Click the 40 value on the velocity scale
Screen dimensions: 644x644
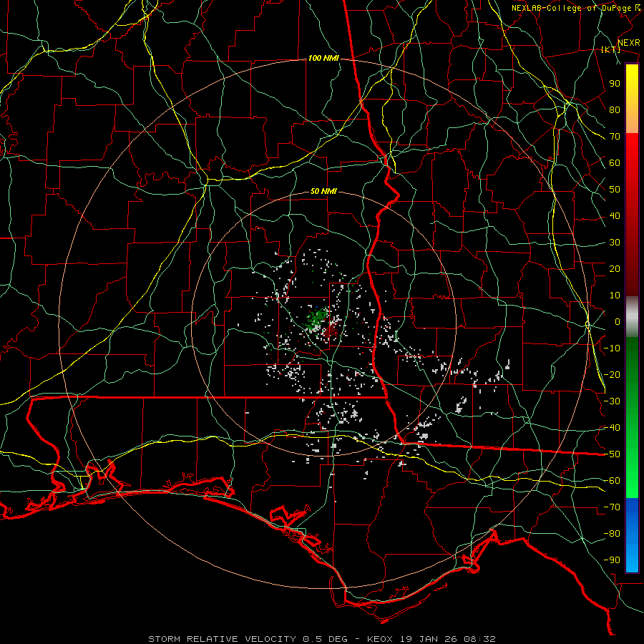615,215
